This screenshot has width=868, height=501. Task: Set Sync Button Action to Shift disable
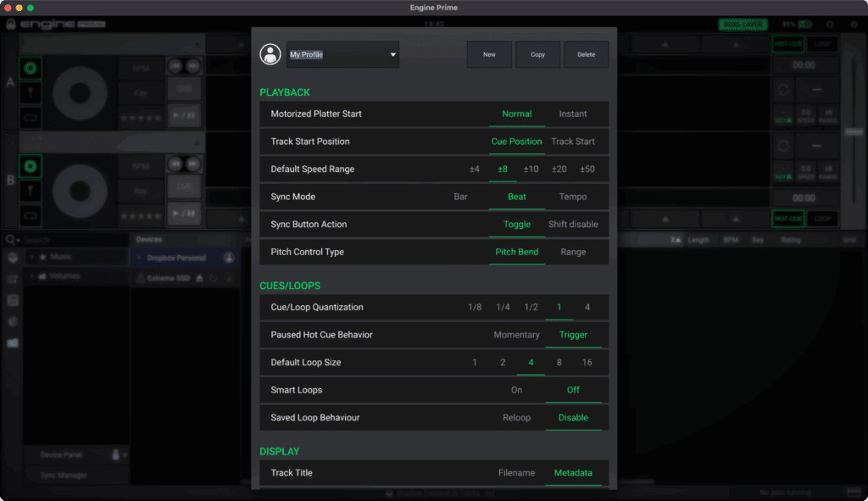(x=573, y=224)
